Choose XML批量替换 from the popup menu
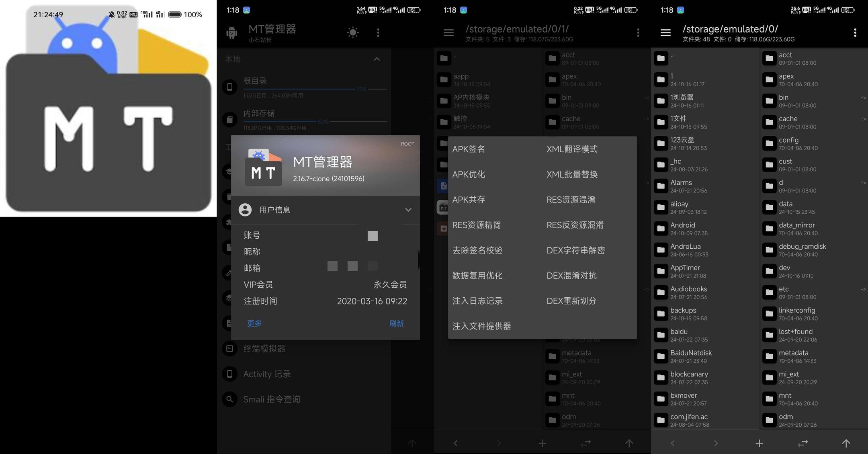 pyautogui.click(x=572, y=174)
